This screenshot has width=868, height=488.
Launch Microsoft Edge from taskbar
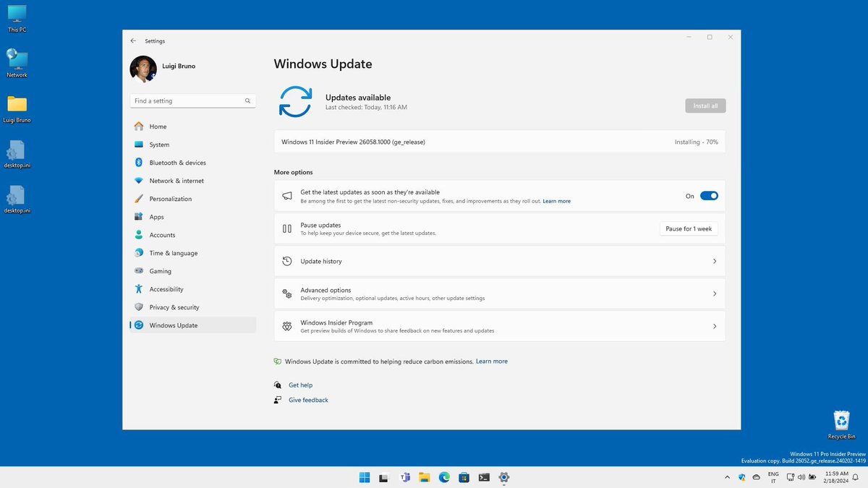[x=444, y=477]
